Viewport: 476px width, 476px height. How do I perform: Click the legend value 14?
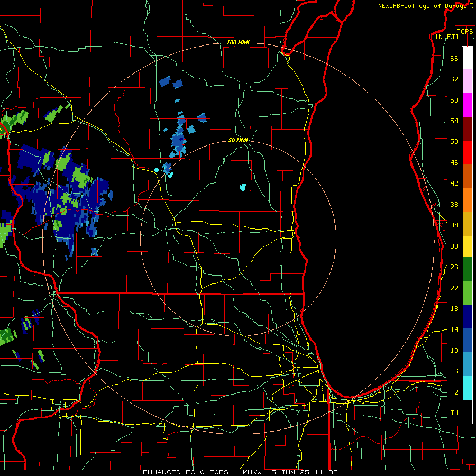click(x=454, y=329)
